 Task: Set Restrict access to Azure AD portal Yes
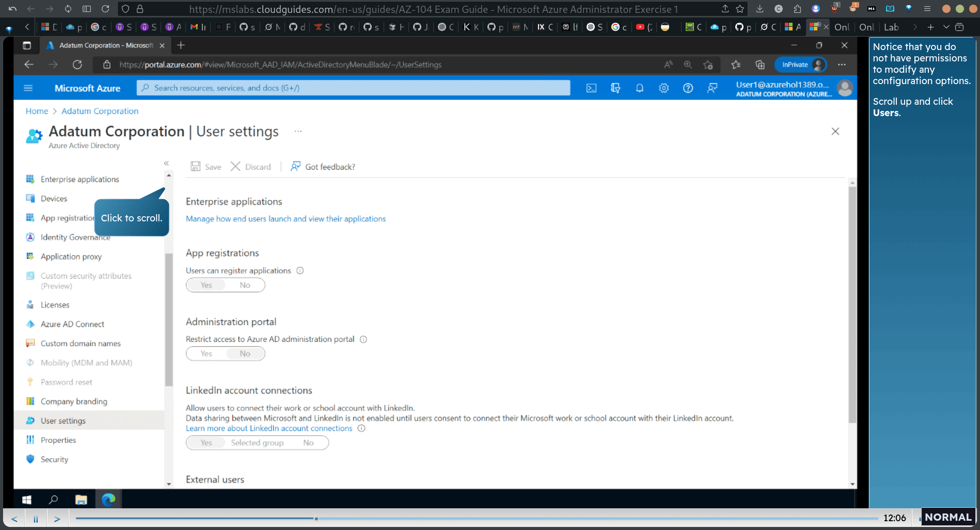tap(206, 354)
